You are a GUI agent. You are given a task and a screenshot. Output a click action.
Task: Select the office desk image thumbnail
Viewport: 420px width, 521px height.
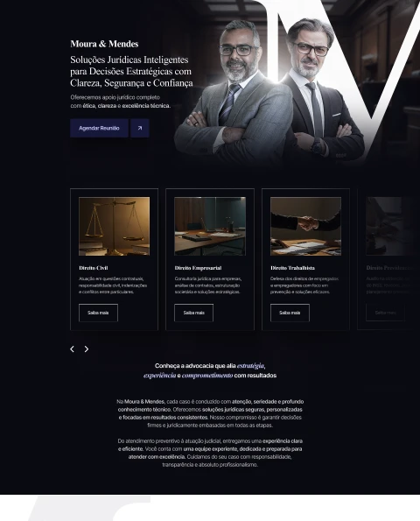pos(210,226)
